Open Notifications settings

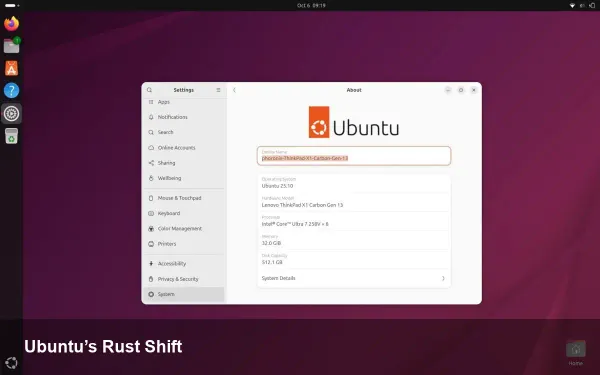[x=184, y=117]
